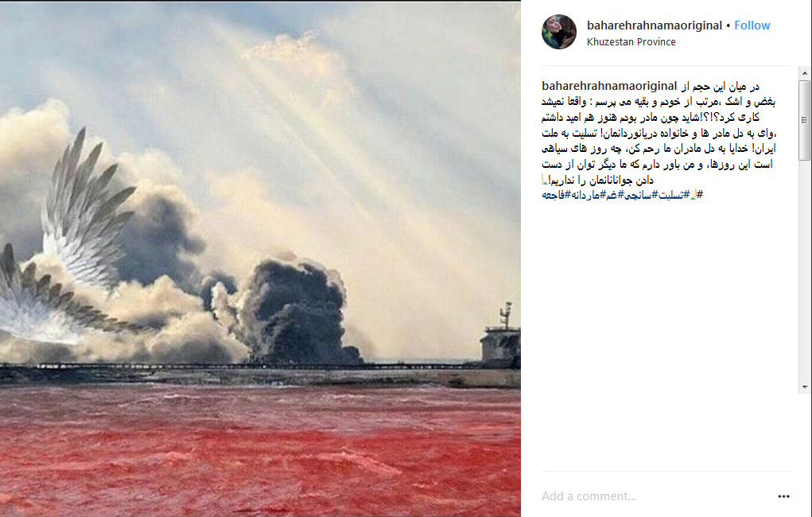Click the scrollbar down arrow
Viewport: 812px width, 517px height.
pos(805,387)
